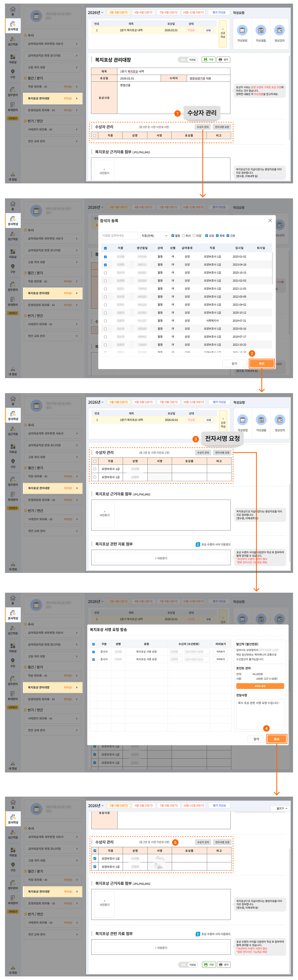Open 작성샘플 guide icon in the first screenshot
The height and width of the screenshot is (980, 298).
261,30
